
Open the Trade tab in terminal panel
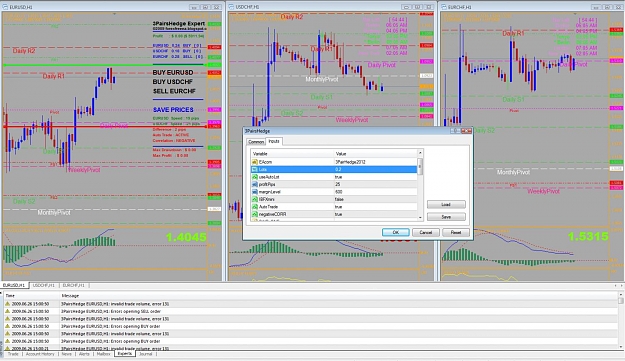pos(13,354)
